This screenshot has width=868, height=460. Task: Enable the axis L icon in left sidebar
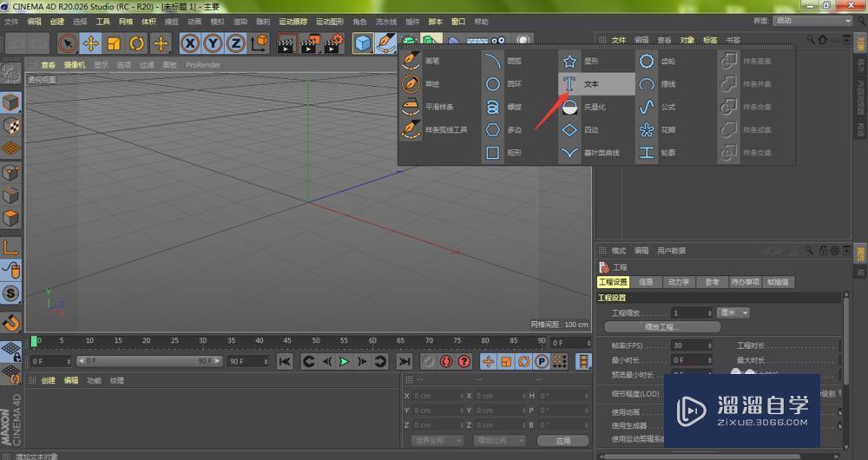pyautogui.click(x=11, y=246)
